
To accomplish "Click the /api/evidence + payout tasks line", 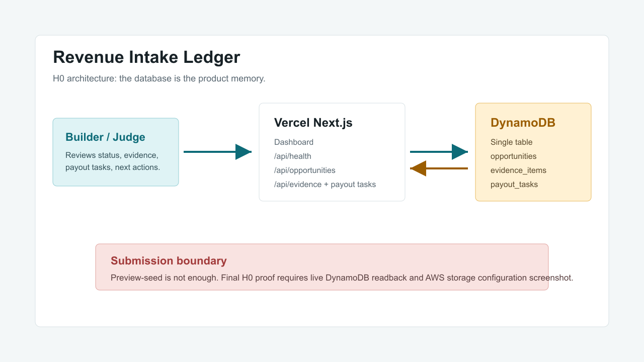I will tap(325, 185).
